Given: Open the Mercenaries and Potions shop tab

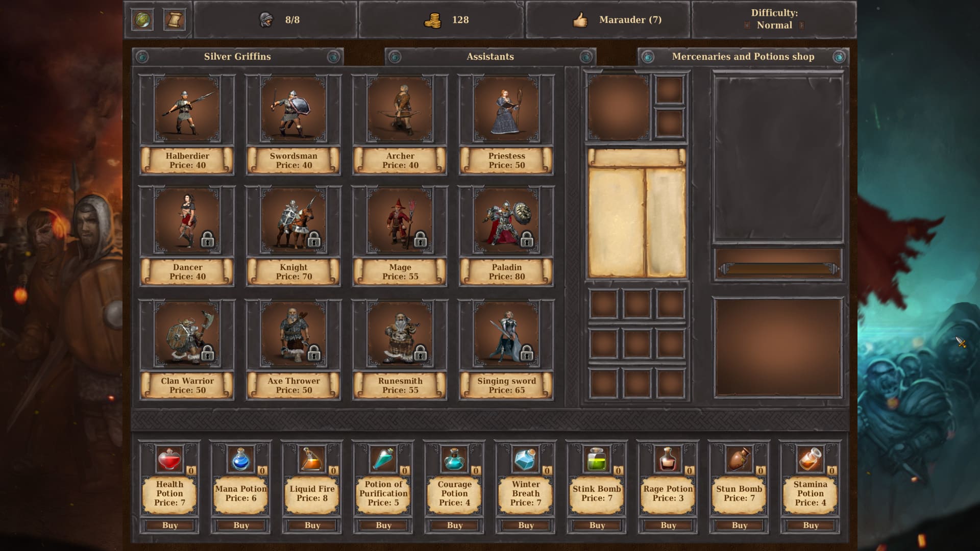Looking at the screenshot, I should (743, 57).
